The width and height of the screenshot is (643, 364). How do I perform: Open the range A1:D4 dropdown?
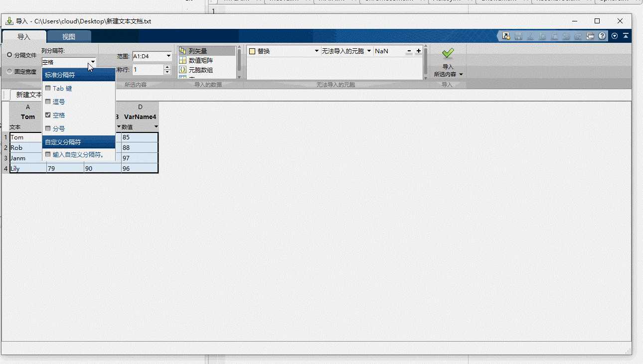(168, 56)
